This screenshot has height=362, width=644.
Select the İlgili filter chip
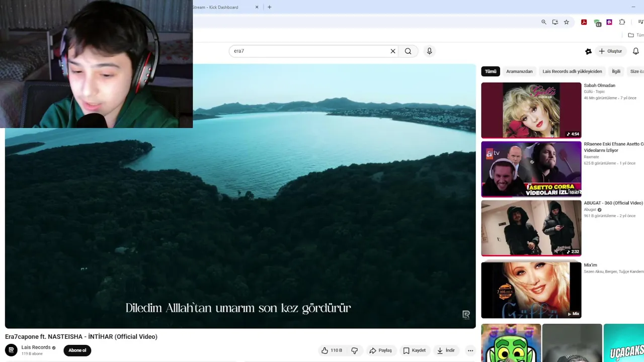616,71
